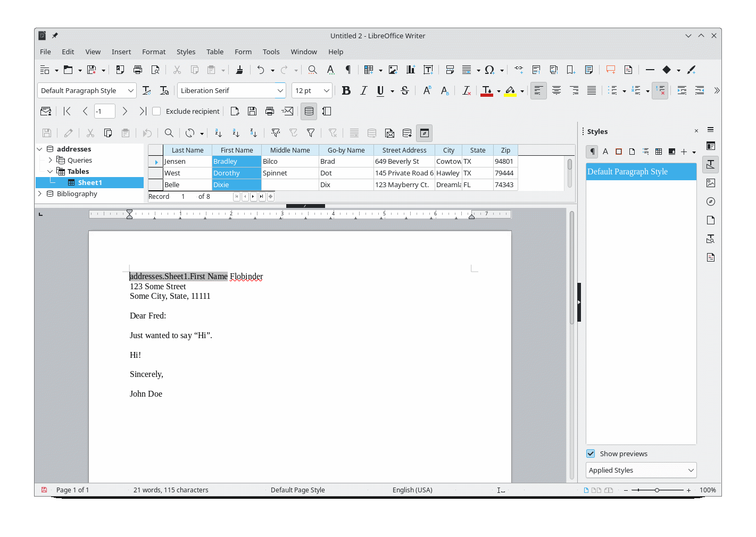Toggle Italic text formatting
Image resolution: width=756 pixels, height=537 pixels.
coord(363,91)
